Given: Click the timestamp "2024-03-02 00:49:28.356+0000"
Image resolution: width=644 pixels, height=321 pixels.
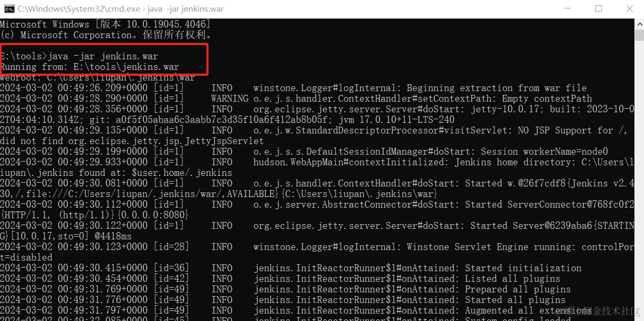Looking at the screenshot, I should (x=74, y=109).
